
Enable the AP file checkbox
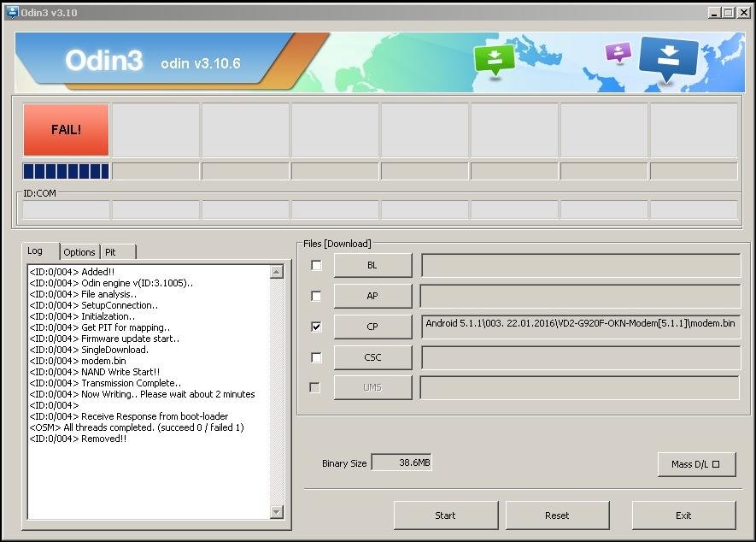click(x=316, y=296)
